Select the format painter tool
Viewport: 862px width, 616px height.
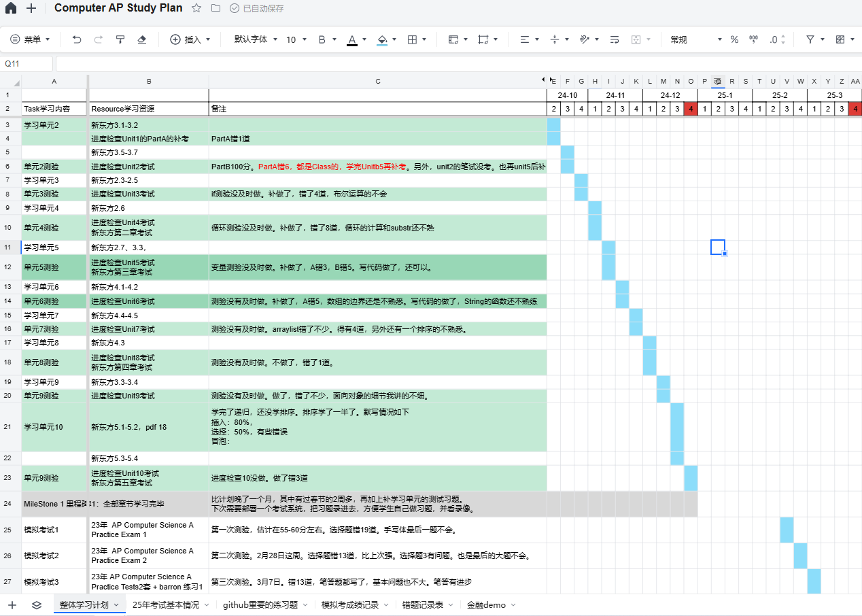(x=120, y=40)
